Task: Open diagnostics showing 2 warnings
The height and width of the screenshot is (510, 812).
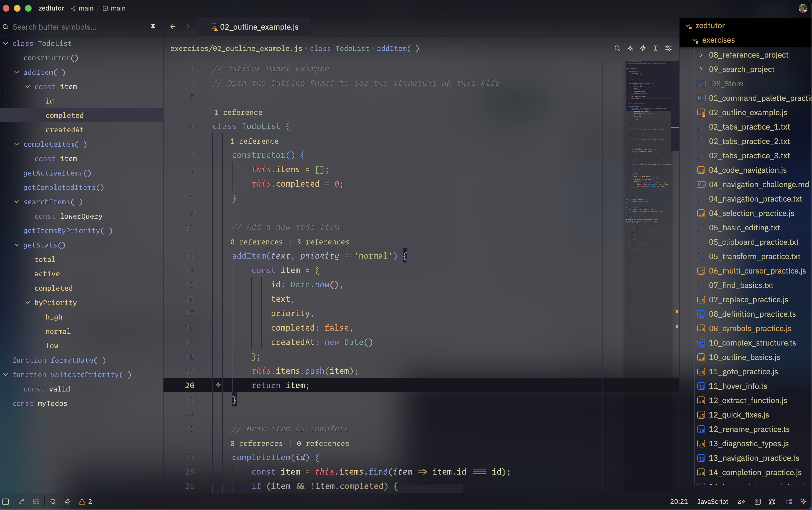Action: point(85,502)
